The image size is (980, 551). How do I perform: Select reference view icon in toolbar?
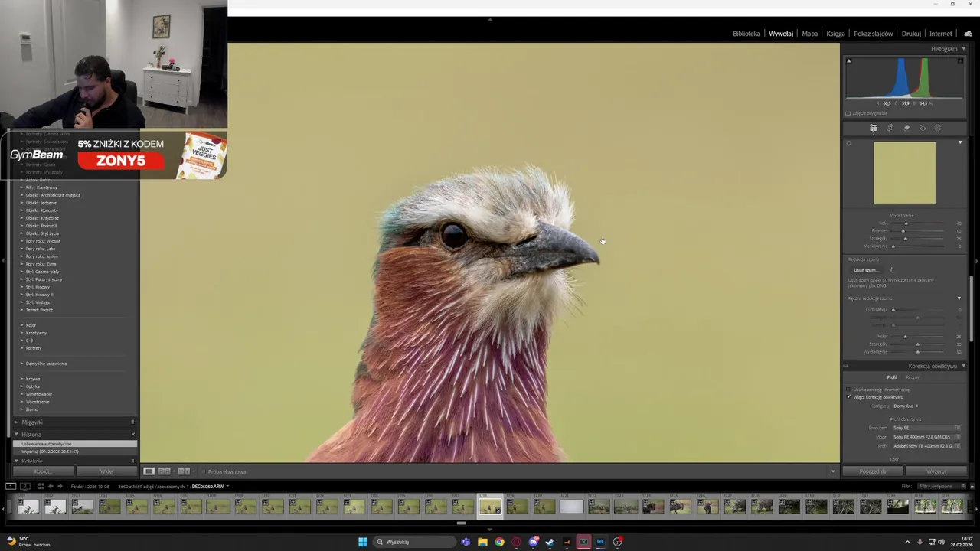pyautogui.click(x=164, y=471)
